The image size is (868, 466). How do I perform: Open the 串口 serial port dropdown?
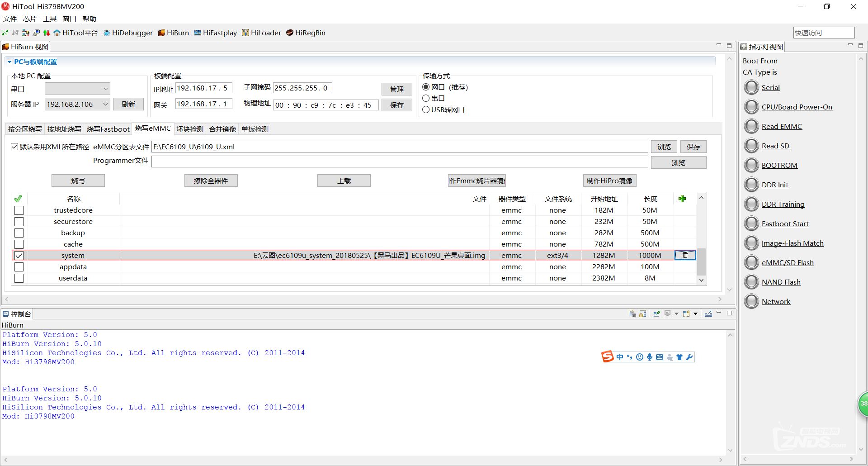point(105,89)
